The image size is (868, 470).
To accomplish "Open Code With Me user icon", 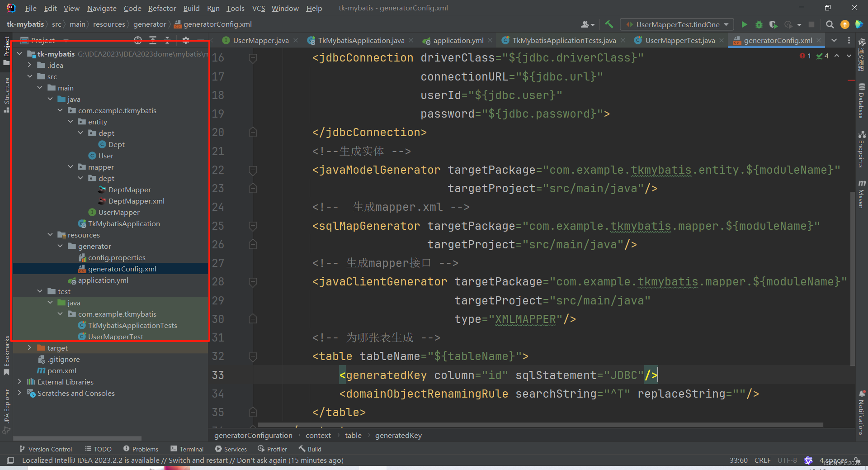I will tap(587, 24).
